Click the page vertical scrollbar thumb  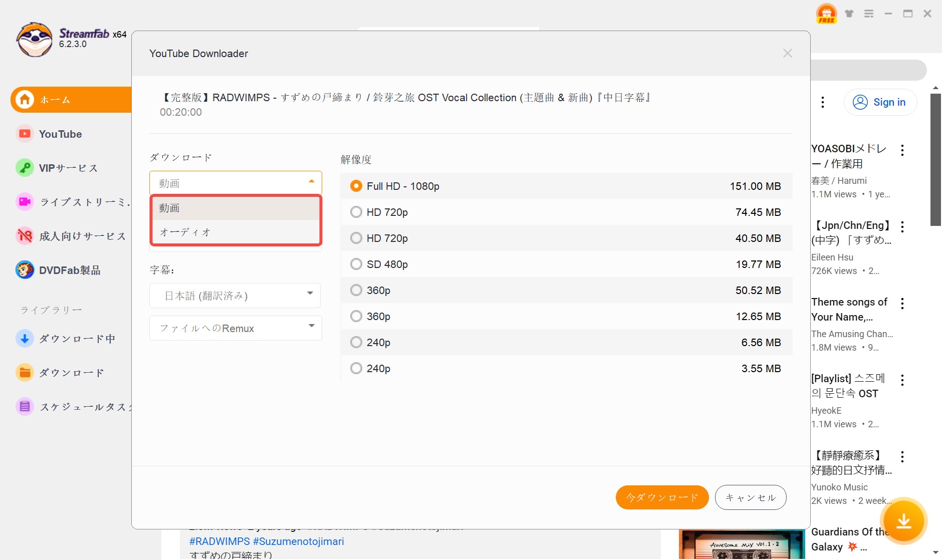coord(935,159)
